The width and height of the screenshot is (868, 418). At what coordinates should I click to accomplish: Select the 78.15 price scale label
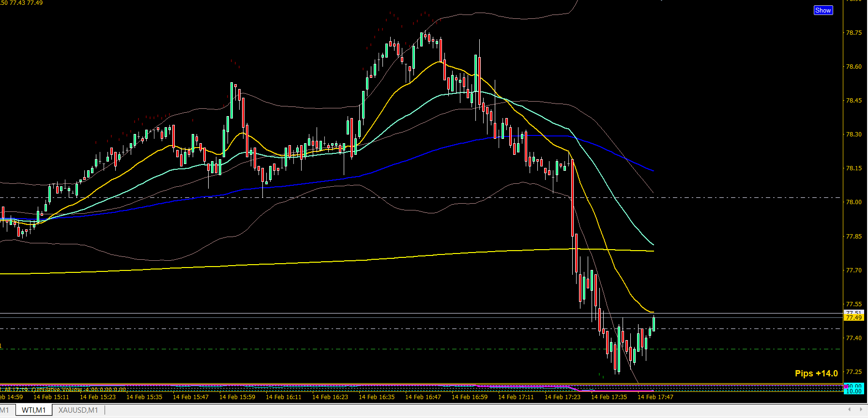(x=853, y=168)
